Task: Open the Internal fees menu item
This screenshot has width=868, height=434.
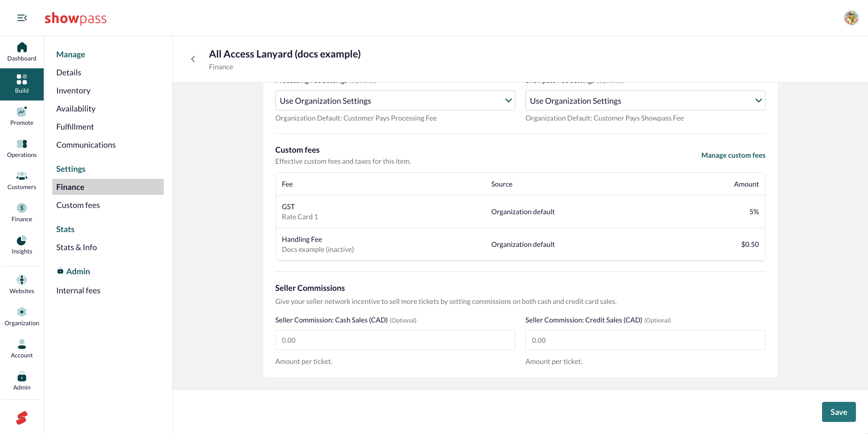Action: [x=78, y=290]
